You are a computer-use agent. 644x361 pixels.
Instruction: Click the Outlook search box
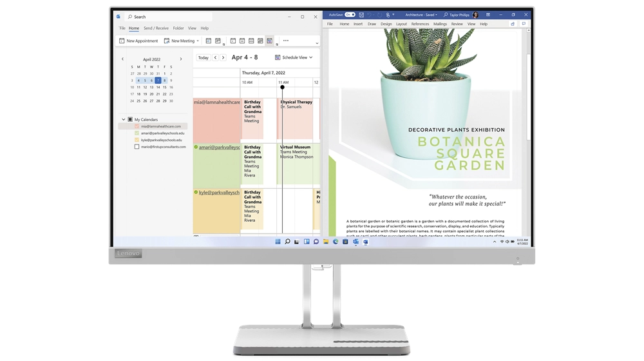(x=169, y=17)
